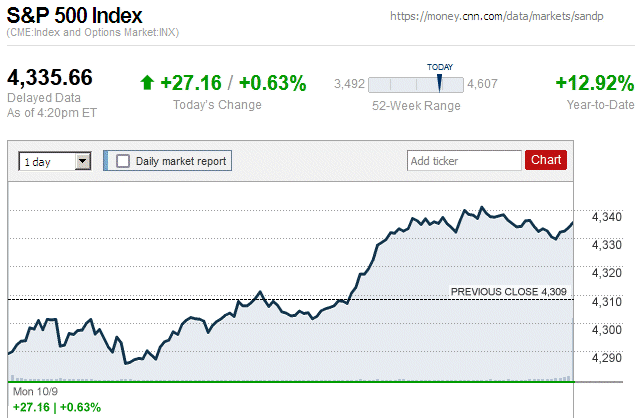
Task: Select the 4,335.66 index value
Action: coord(50,78)
